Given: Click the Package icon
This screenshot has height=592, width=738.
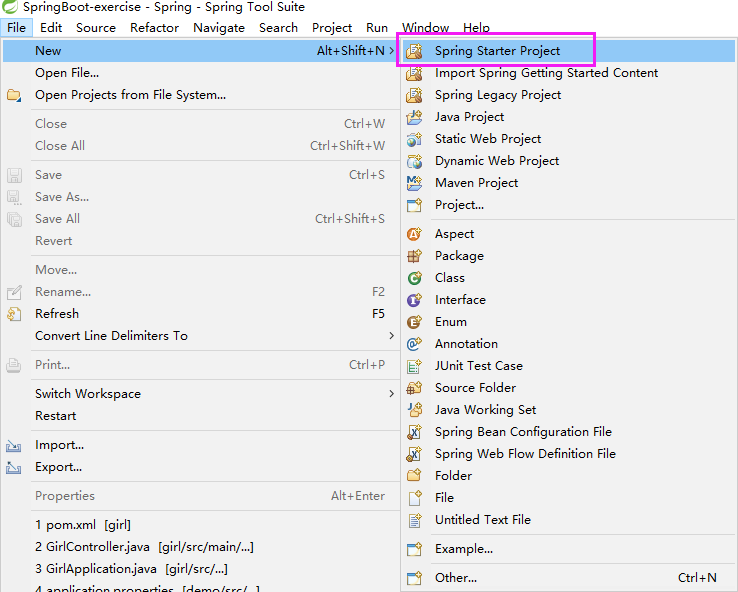Looking at the screenshot, I should (x=414, y=256).
